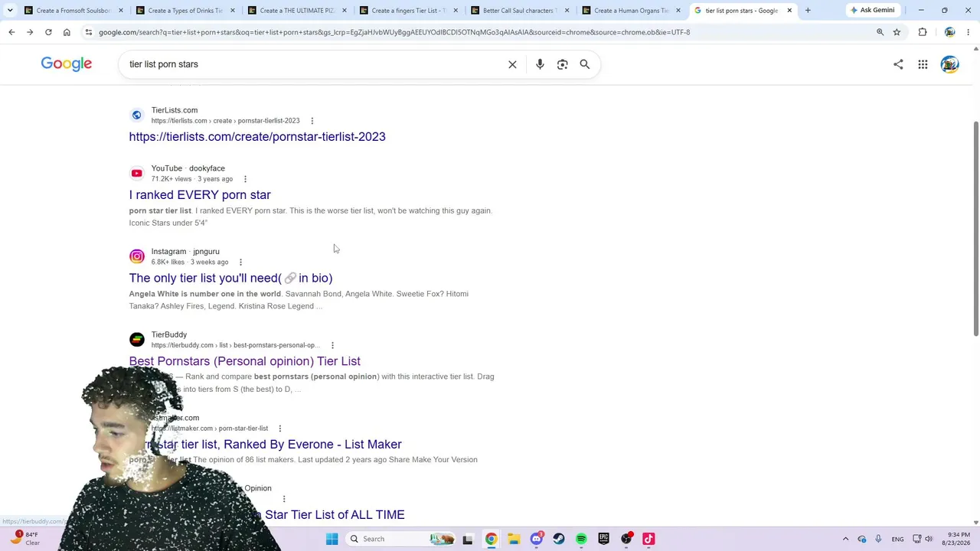Search by image with Google Lens
Viewport: 980px width, 551px height.
[x=563, y=64]
